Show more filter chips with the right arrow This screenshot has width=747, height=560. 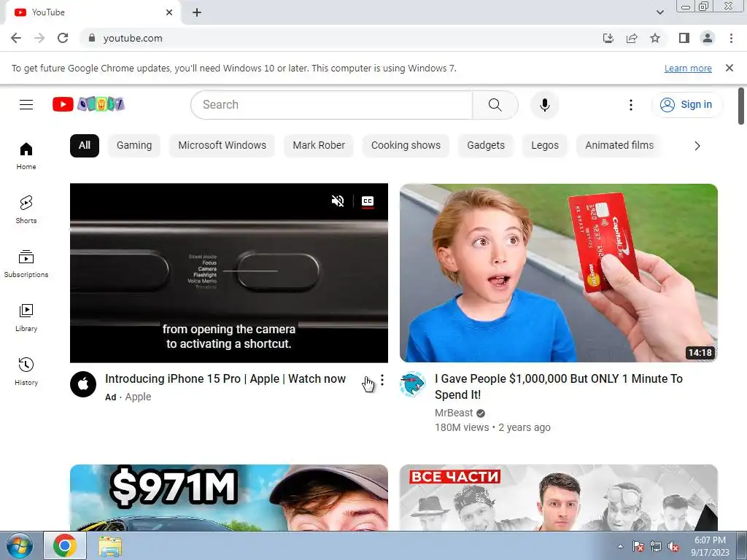coord(697,146)
